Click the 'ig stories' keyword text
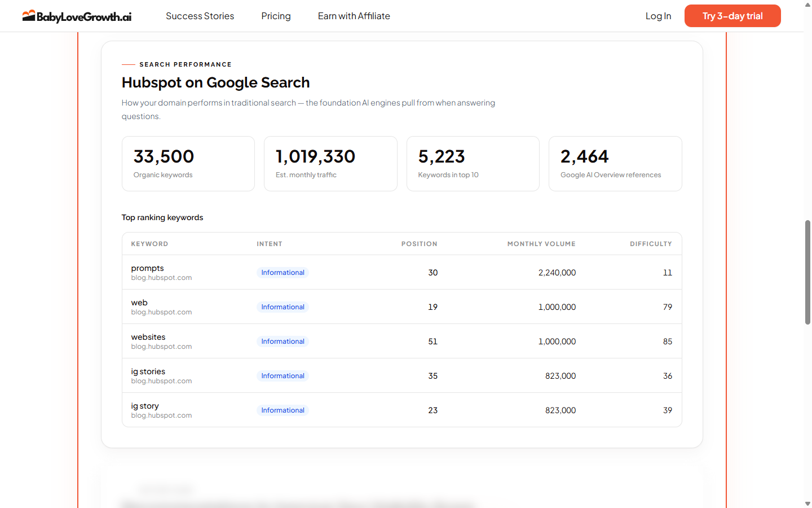This screenshot has width=812, height=508. [x=148, y=371]
